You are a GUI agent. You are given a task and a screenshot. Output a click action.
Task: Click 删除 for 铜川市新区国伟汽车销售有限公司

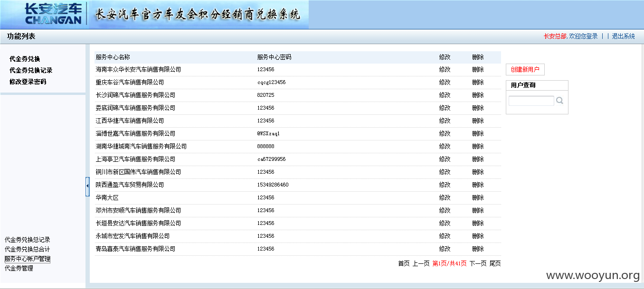tap(478, 172)
